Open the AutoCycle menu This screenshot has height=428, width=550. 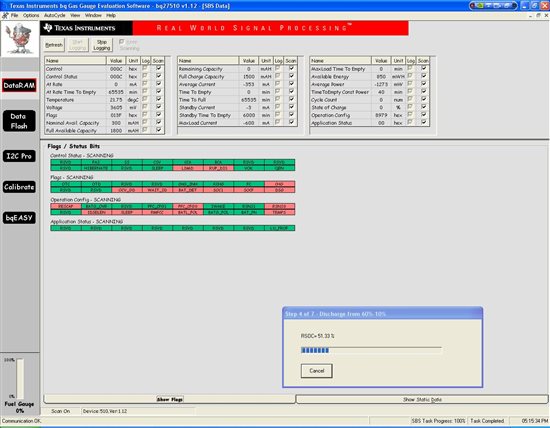pyautogui.click(x=55, y=15)
